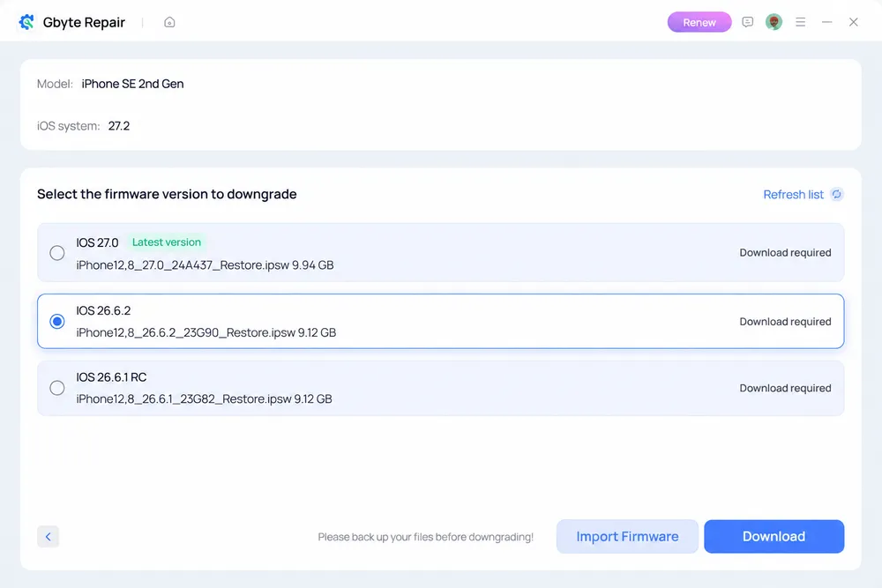Click the refresh arrows icon
Image resolution: width=882 pixels, height=588 pixels.
point(837,195)
